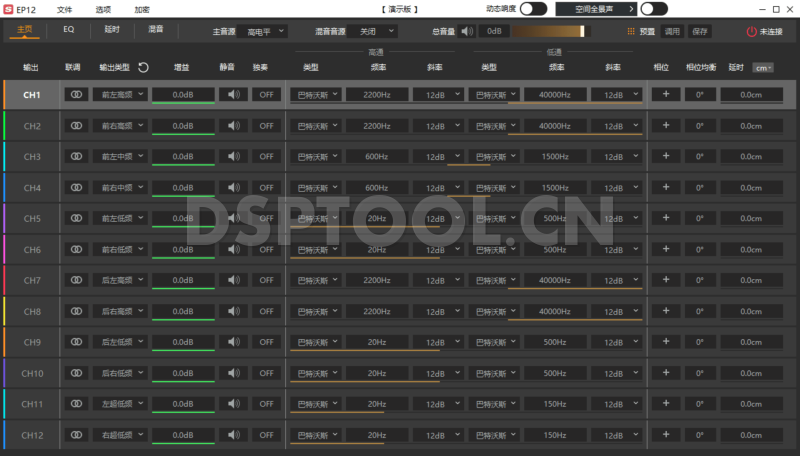The width and height of the screenshot is (800, 456).
Task: Flip phase plus button for CH12
Action: (x=666, y=434)
